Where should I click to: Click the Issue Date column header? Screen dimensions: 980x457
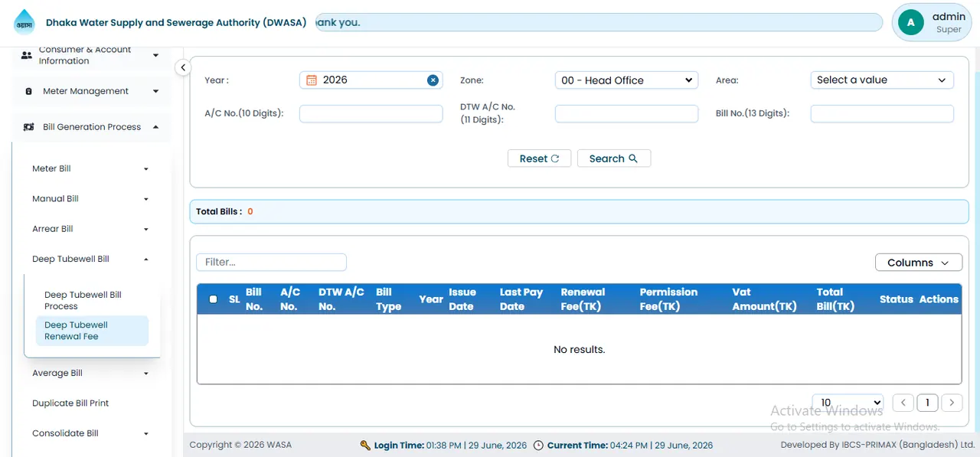462,299
